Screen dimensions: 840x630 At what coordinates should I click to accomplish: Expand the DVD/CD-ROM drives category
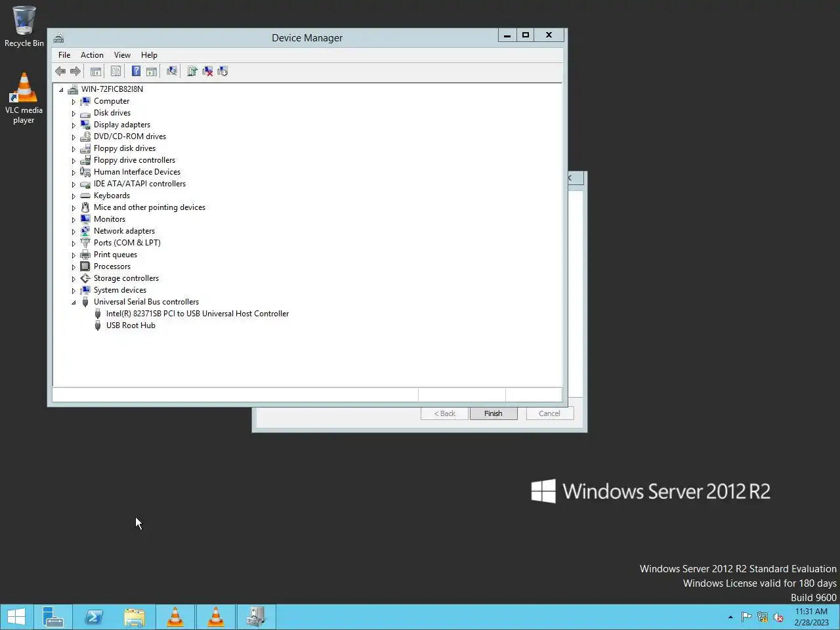(73, 137)
